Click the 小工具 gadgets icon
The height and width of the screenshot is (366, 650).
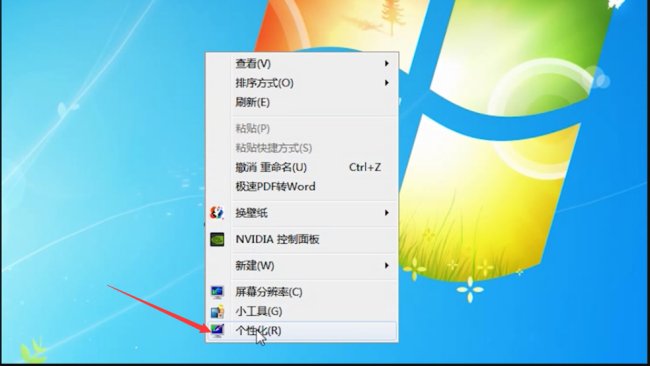pos(217,311)
